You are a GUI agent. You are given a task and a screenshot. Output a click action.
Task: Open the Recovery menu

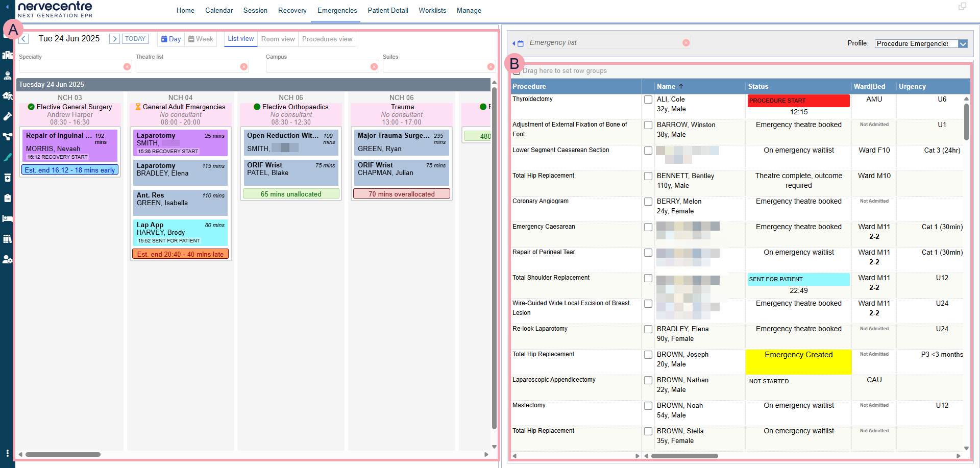[x=292, y=10]
